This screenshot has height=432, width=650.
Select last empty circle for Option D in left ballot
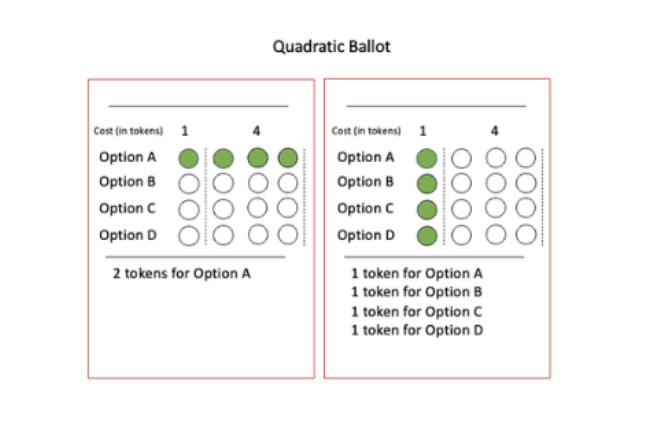288,234
